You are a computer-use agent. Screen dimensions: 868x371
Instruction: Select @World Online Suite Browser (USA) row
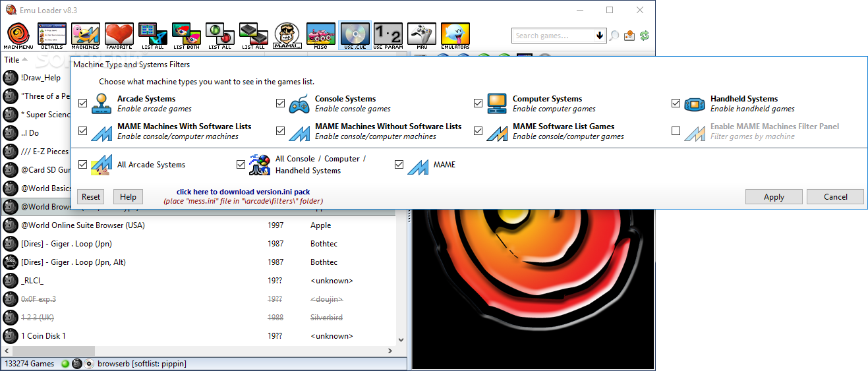click(x=198, y=225)
